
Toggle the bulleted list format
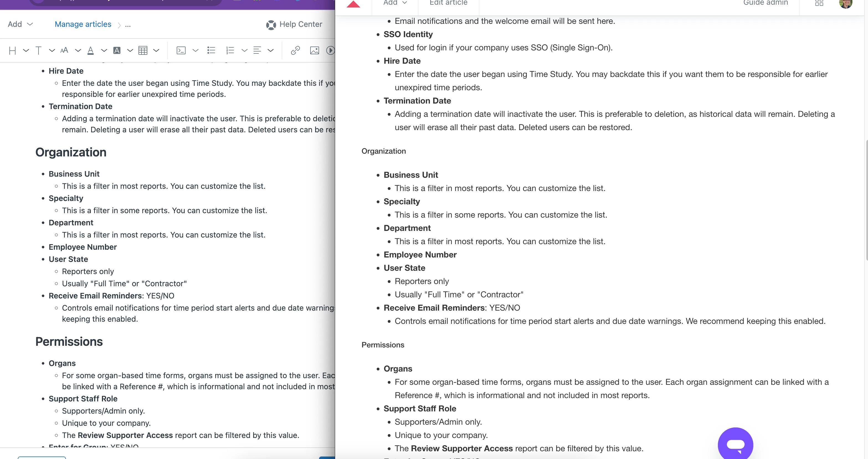tap(211, 50)
